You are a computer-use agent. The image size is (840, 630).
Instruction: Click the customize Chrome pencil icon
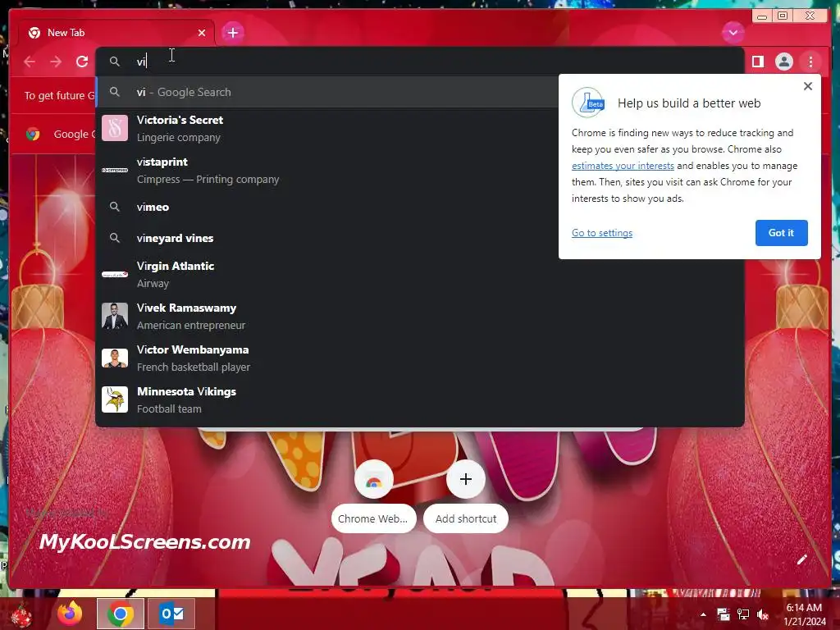click(801, 559)
